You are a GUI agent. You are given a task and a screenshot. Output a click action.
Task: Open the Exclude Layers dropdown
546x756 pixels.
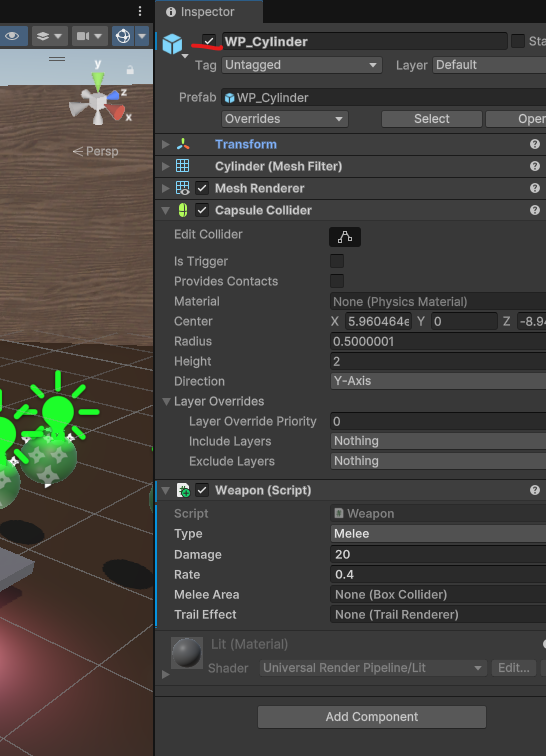(x=438, y=461)
